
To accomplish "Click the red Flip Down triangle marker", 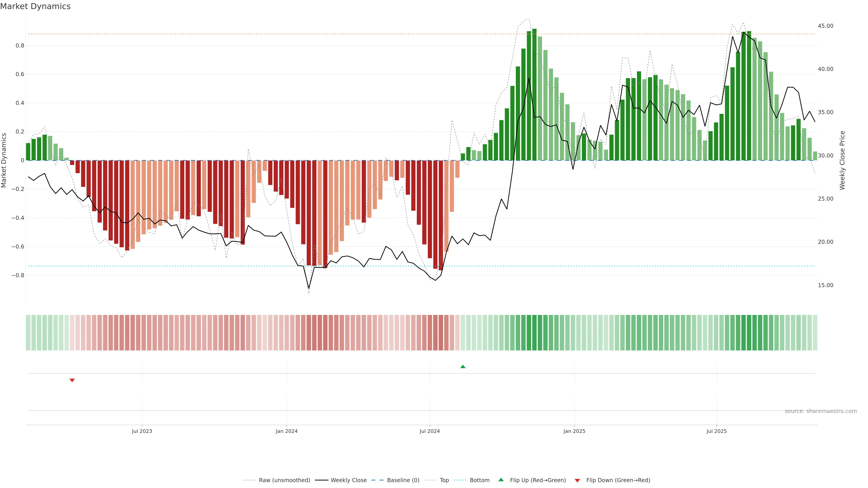I will (72, 380).
